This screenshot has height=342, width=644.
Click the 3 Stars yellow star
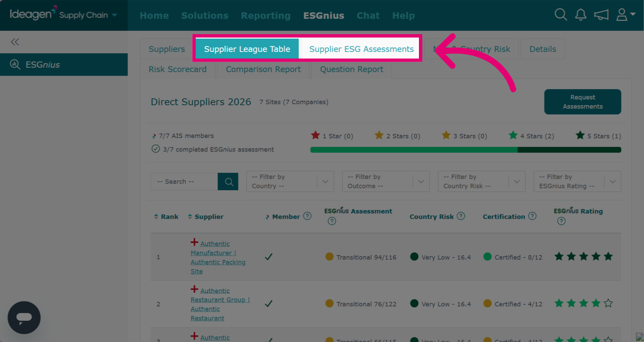[x=446, y=135]
